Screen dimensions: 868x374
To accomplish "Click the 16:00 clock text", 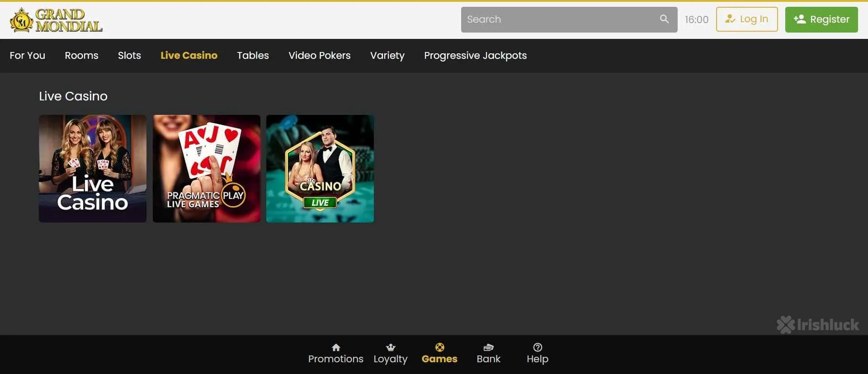I will point(697,19).
